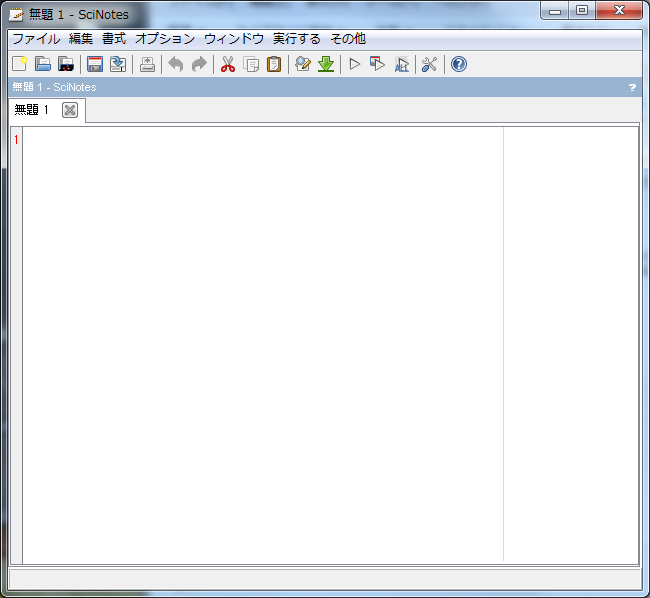Open preferences via wrench-screwdriver icon
The width and height of the screenshot is (650, 598).
pos(429,64)
